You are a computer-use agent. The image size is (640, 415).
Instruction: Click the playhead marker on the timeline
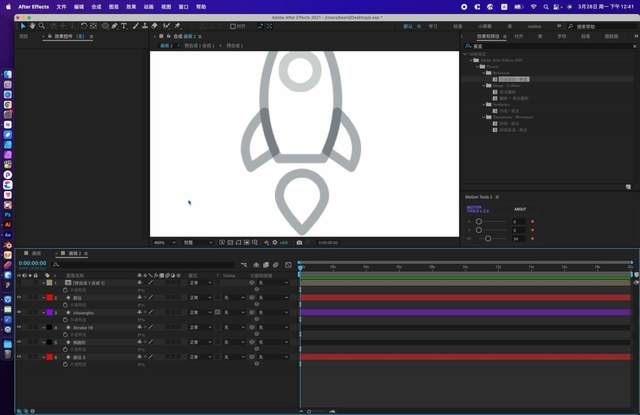tap(300, 267)
